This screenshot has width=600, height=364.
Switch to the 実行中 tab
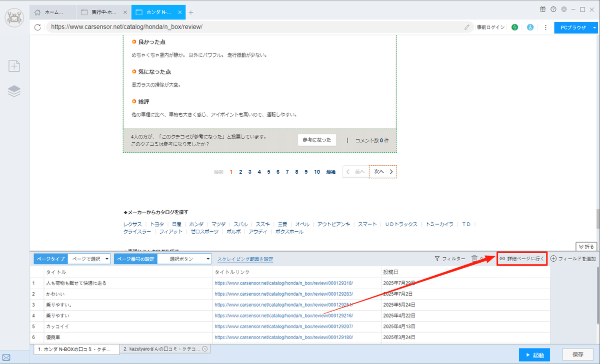104,12
